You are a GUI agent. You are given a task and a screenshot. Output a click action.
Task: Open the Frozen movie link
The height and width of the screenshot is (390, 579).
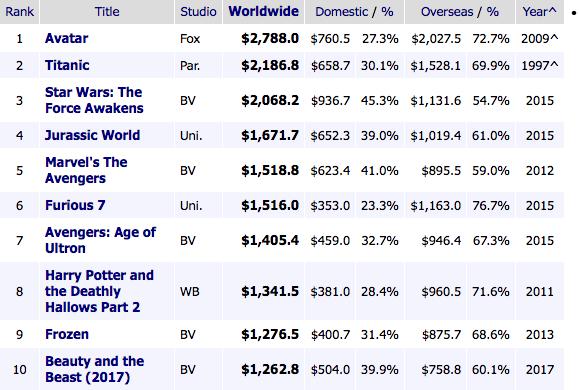pos(67,334)
